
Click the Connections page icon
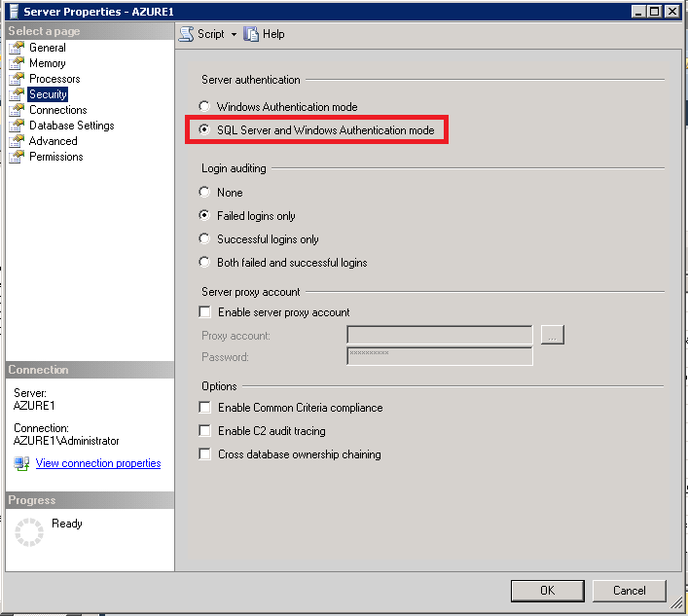[17, 110]
